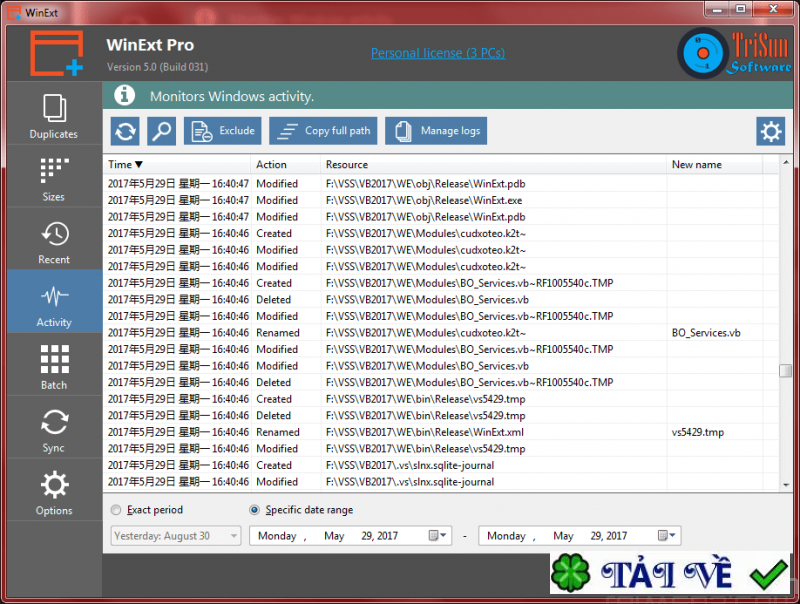The height and width of the screenshot is (604, 800).
Task: Click the TriSun Software logo
Action: (x=735, y=53)
